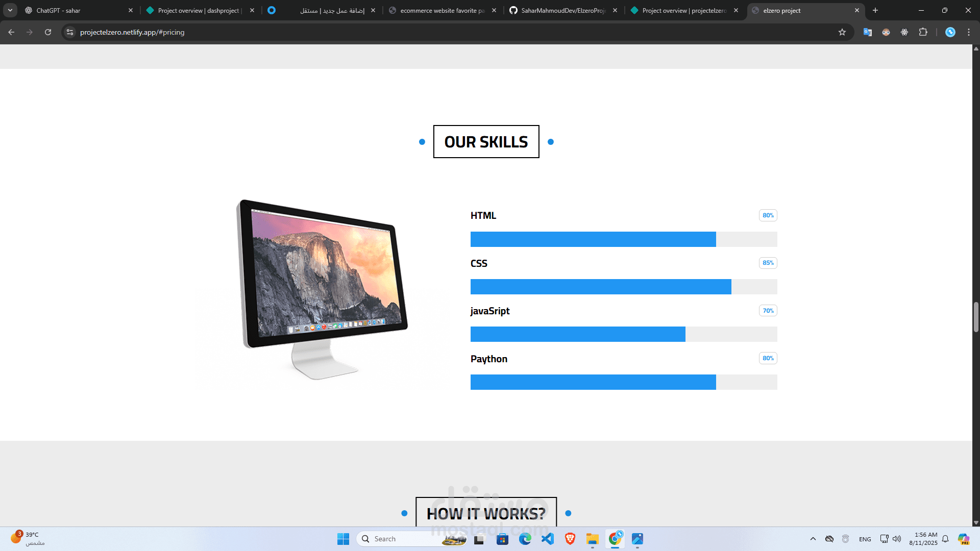The height and width of the screenshot is (551, 980).
Task: Show hidden system tray icons
Action: point(813,539)
